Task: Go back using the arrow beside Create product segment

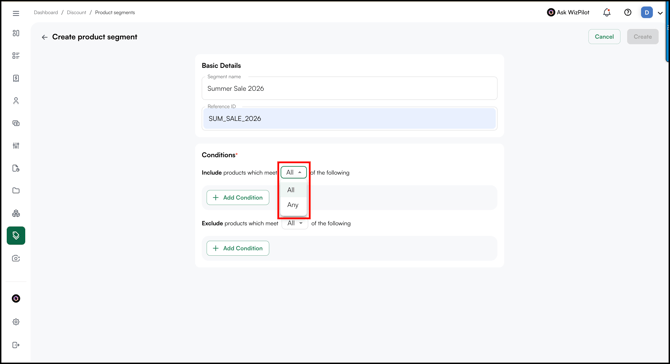Action: tap(44, 37)
